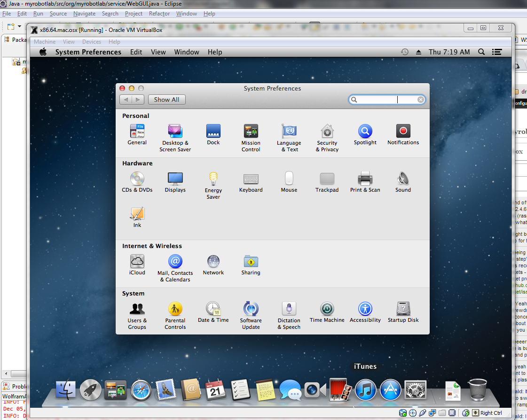This screenshot has width=527, height=420.
Task: Open the Sound preference pane
Action: pos(403,182)
